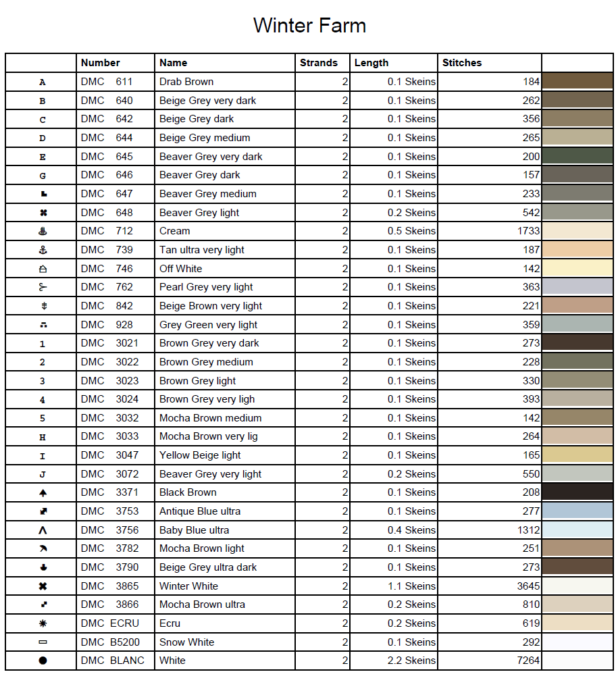Image resolution: width=616 pixels, height=695 pixels.
Task: Click the spade symbol for Black Brown
Action: point(43,492)
